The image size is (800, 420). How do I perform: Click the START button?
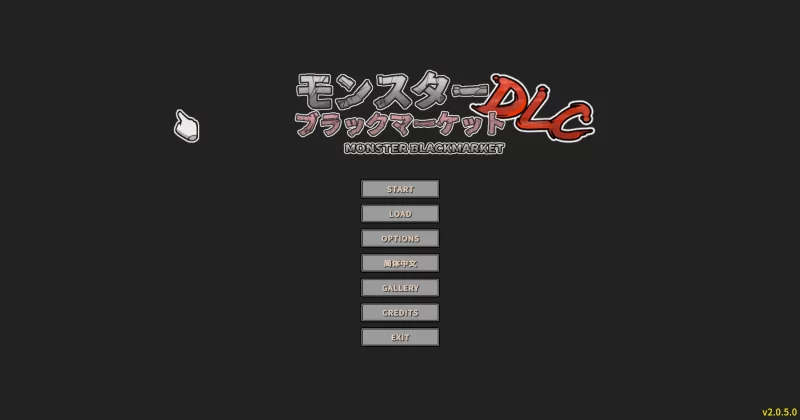coord(400,189)
